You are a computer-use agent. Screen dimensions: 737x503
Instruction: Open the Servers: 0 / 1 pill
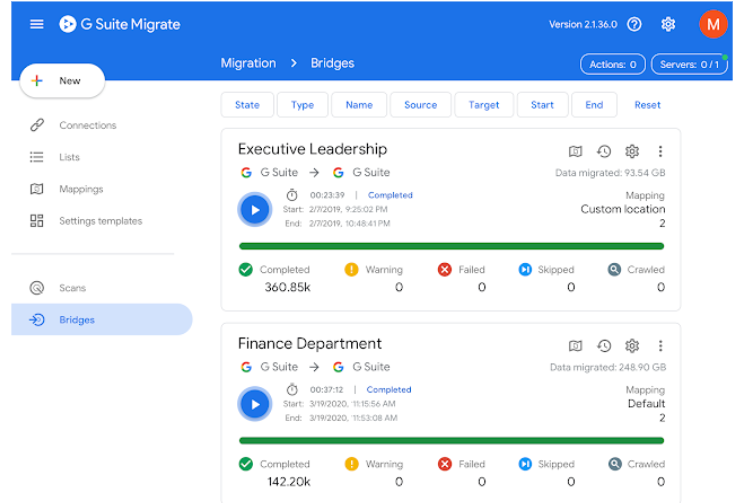689,64
